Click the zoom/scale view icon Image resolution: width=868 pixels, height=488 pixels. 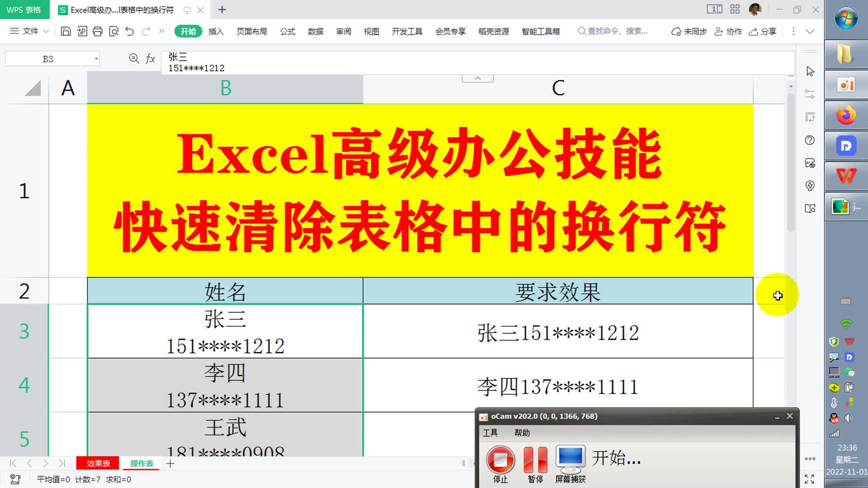(132, 58)
